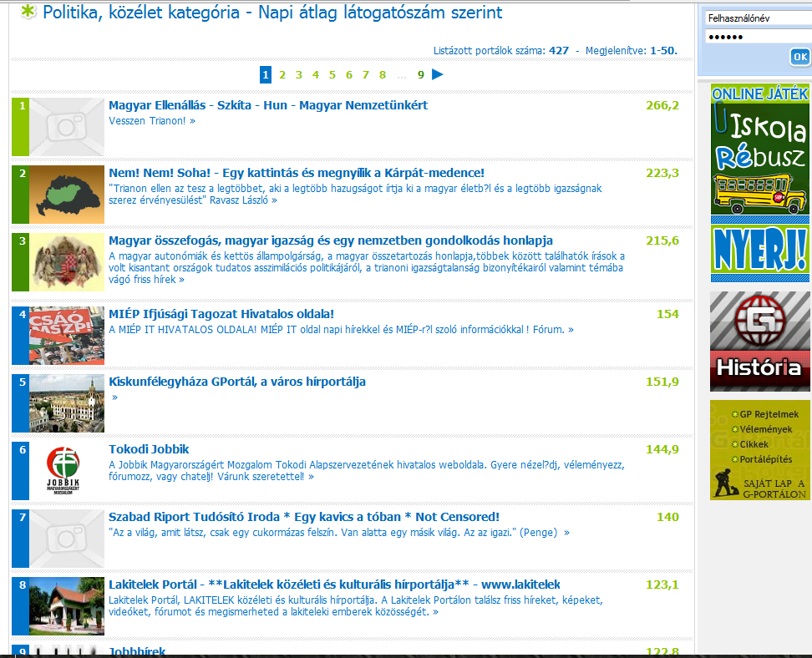This screenshot has height=658, width=812.
Task: Open Vélemények link in sidebar
Action: tap(766, 429)
